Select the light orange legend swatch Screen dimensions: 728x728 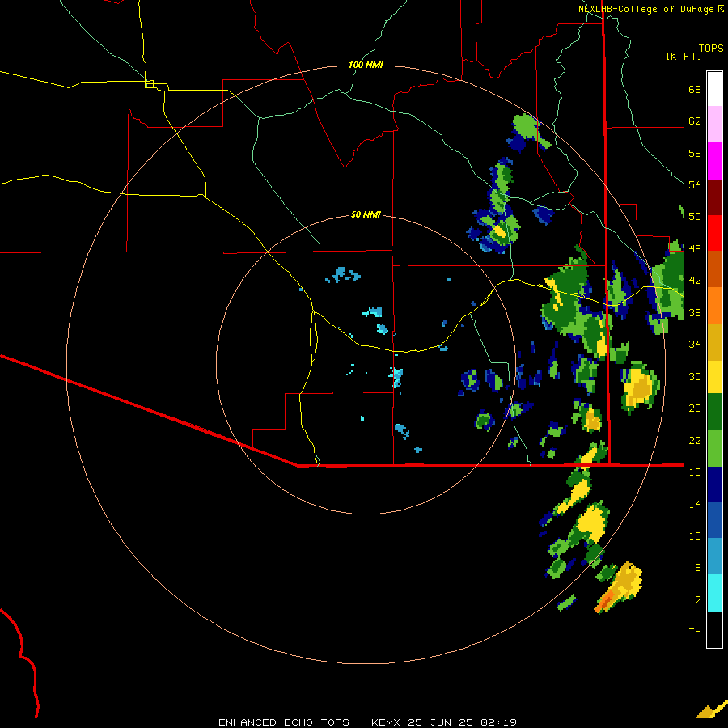(x=714, y=306)
